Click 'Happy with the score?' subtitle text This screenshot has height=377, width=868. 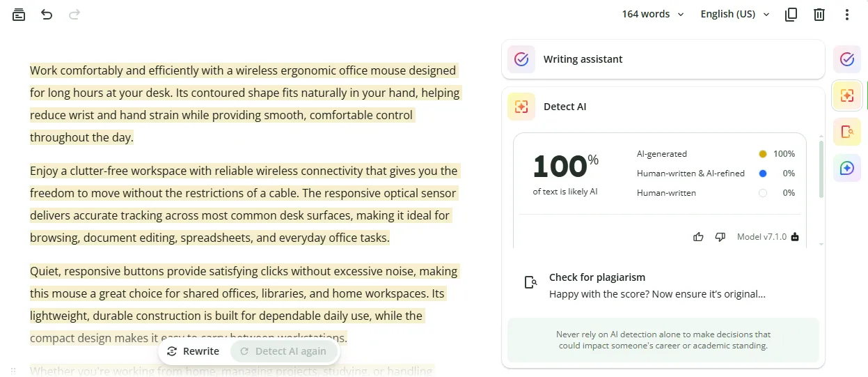[657, 294]
